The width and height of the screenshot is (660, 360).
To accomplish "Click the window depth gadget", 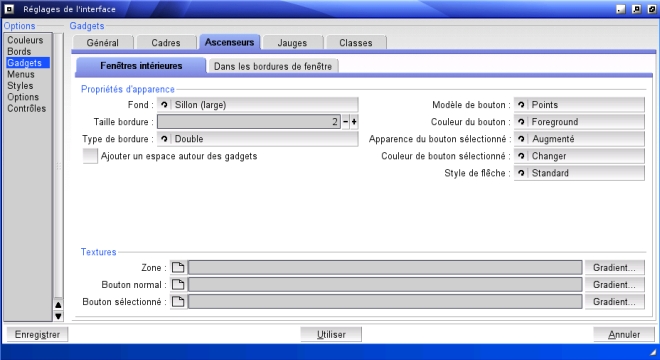I will pos(652,9).
